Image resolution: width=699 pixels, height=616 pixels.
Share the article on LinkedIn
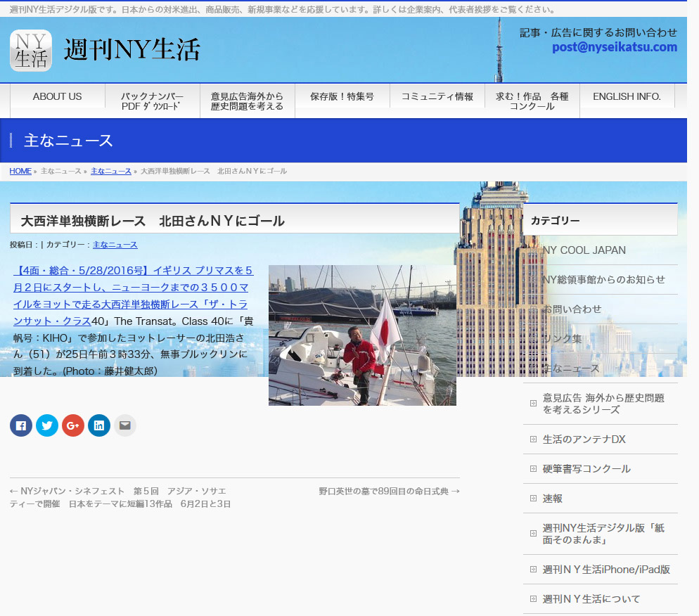pyautogui.click(x=98, y=425)
